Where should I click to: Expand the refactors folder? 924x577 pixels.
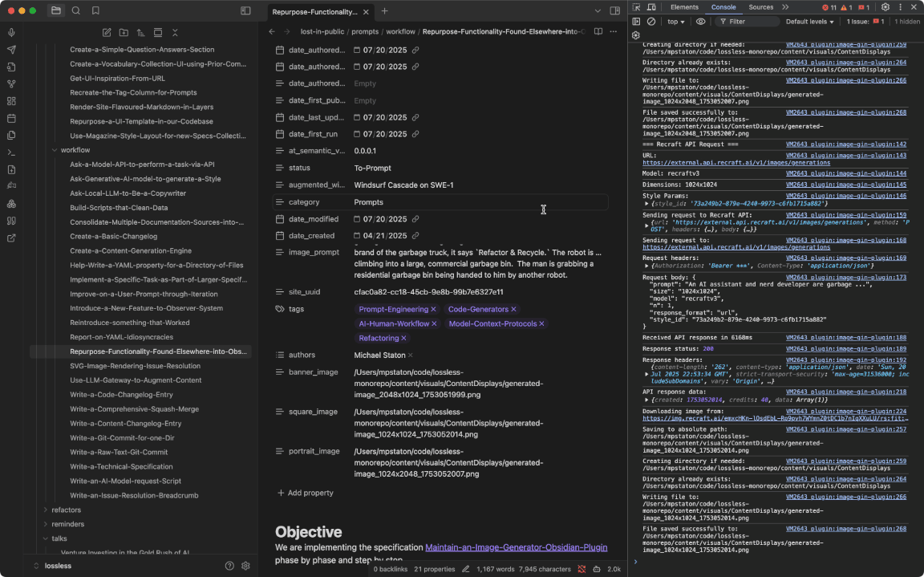(46, 510)
